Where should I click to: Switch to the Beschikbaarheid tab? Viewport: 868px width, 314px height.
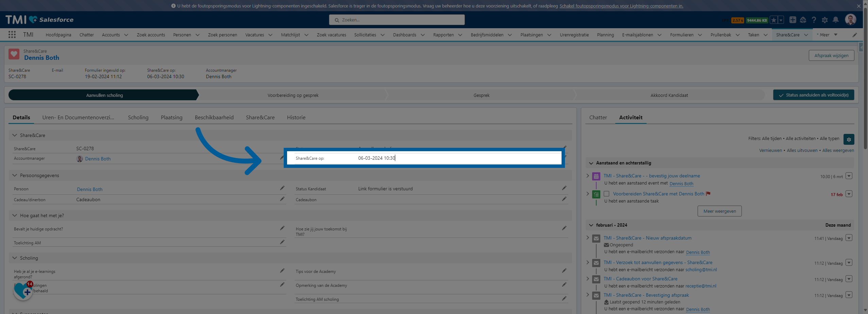214,118
